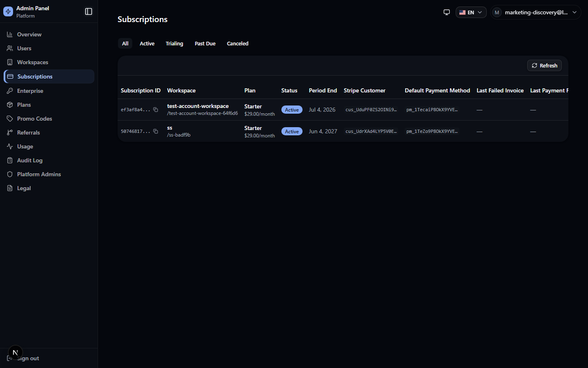Screen dimensions: 588x368
Task: Click the Stripe Customer column header
Action: (x=365, y=90)
